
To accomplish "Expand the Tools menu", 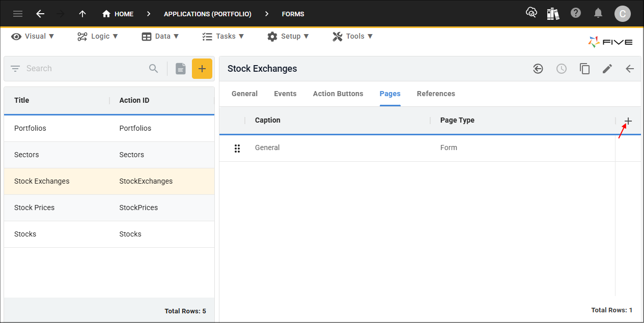I will click(353, 36).
